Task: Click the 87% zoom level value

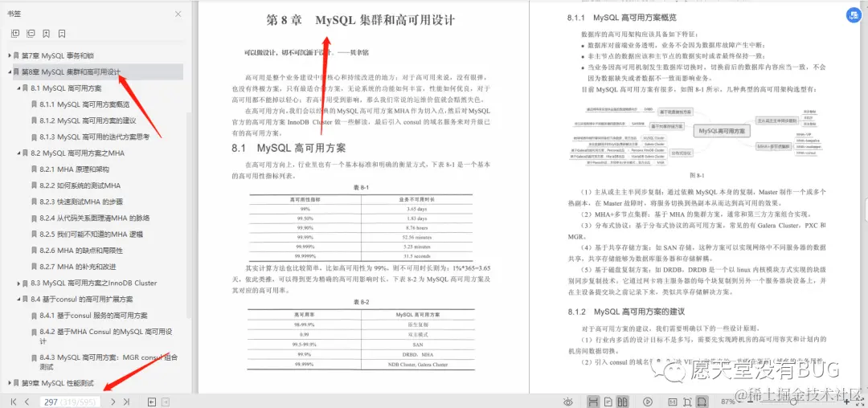Action: coord(728,402)
